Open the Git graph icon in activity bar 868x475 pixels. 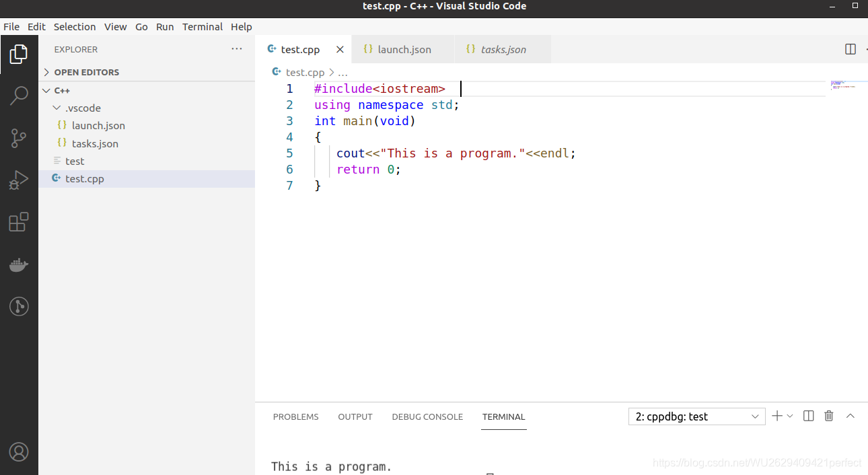pos(19,307)
